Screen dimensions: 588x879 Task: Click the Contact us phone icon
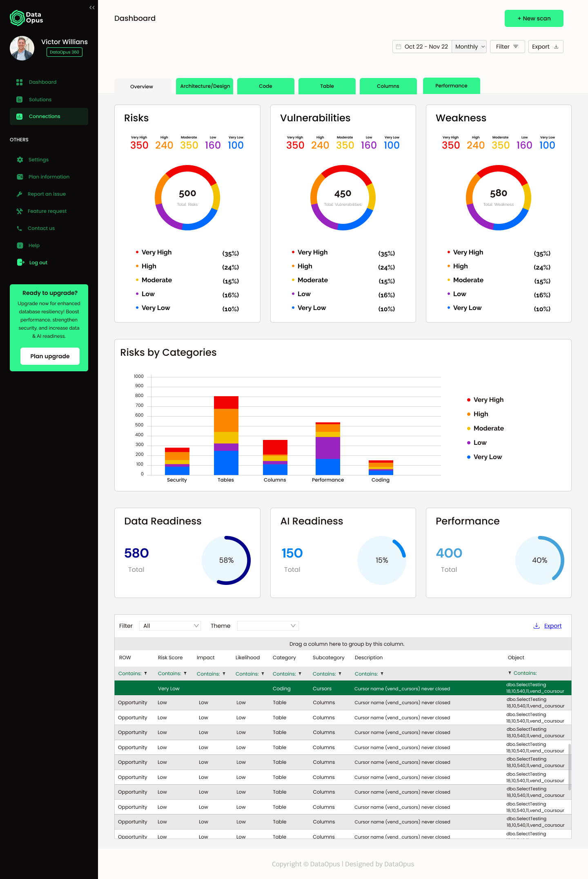(x=19, y=228)
